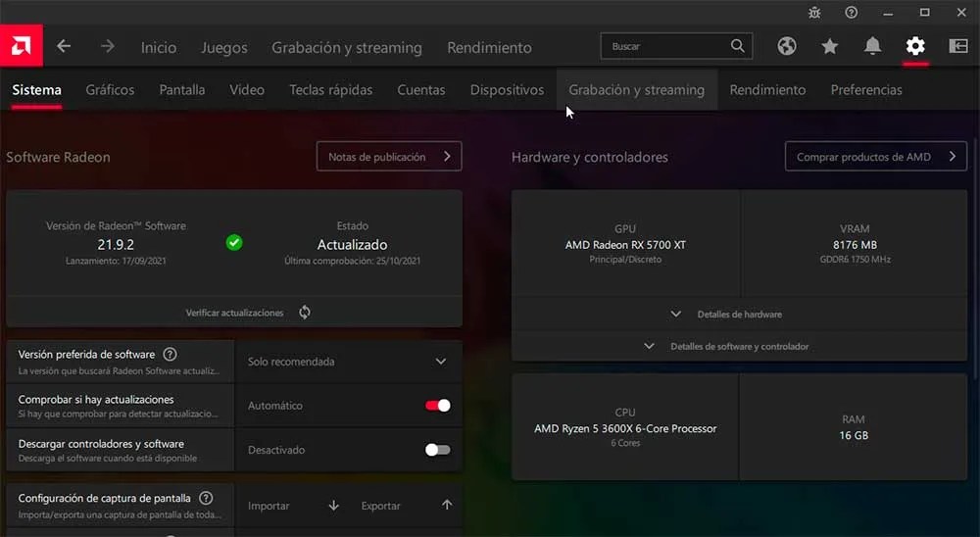980x537 pixels.
Task: Click the Software Radeon heading
Action: click(58, 157)
